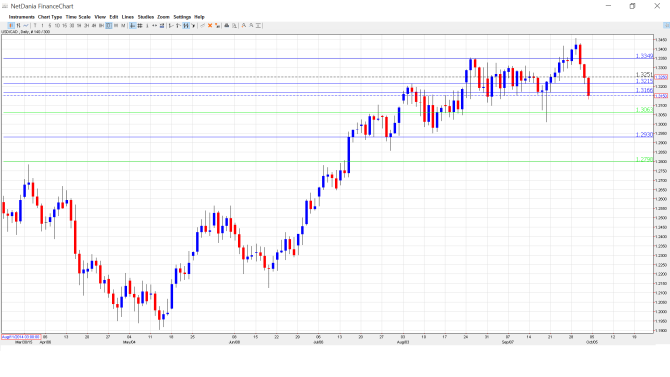Toggle the Daily timeframe button

pos(109,26)
